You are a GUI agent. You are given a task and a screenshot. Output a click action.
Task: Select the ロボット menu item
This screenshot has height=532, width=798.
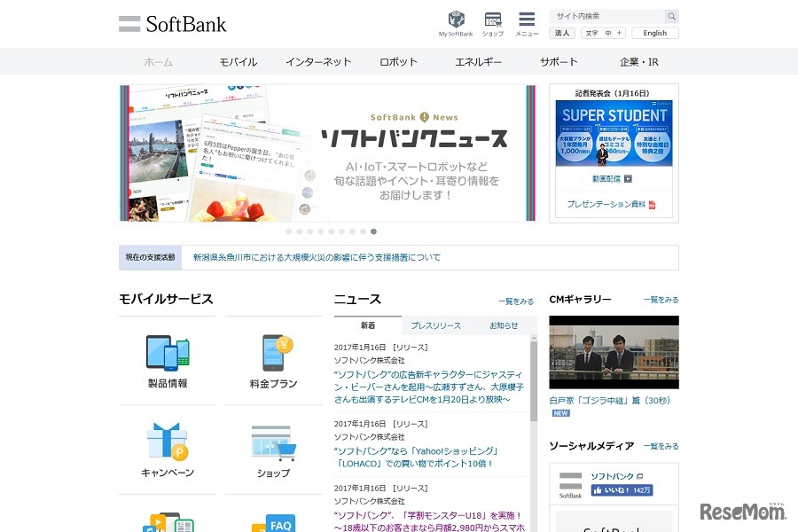[398, 62]
